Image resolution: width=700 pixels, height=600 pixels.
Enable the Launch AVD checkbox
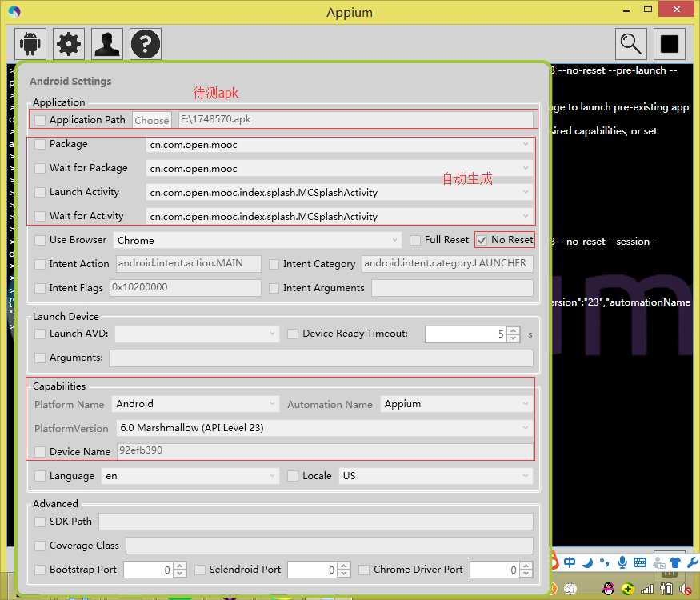(x=40, y=334)
